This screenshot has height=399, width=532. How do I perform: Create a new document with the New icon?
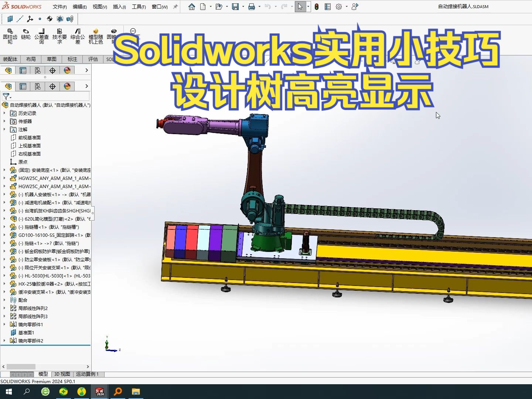[x=203, y=7]
